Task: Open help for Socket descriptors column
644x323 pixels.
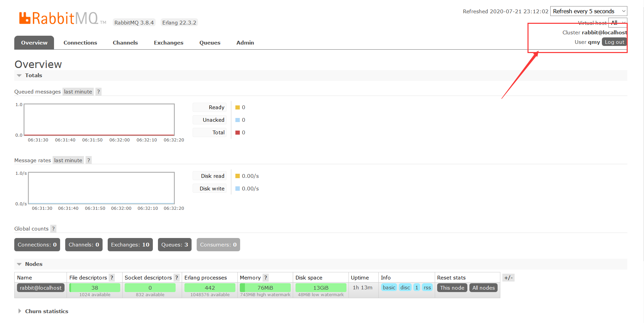Action: [x=177, y=278]
